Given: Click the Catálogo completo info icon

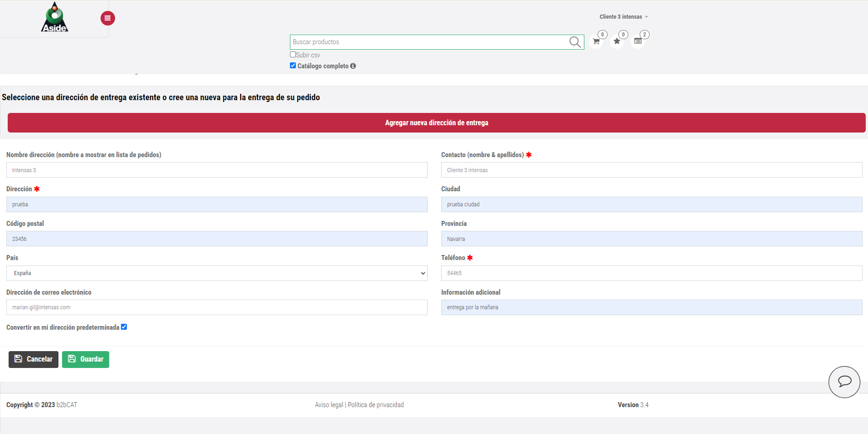Looking at the screenshot, I should (x=353, y=66).
